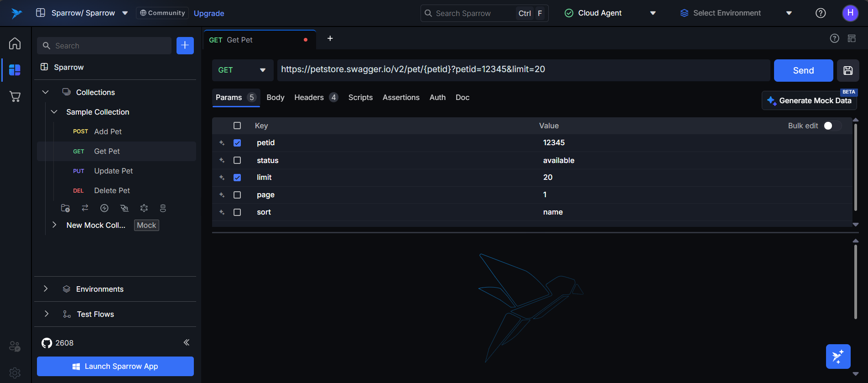Collapse the sidebar with double chevron icon
Image resolution: width=868 pixels, height=383 pixels.
(x=186, y=342)
